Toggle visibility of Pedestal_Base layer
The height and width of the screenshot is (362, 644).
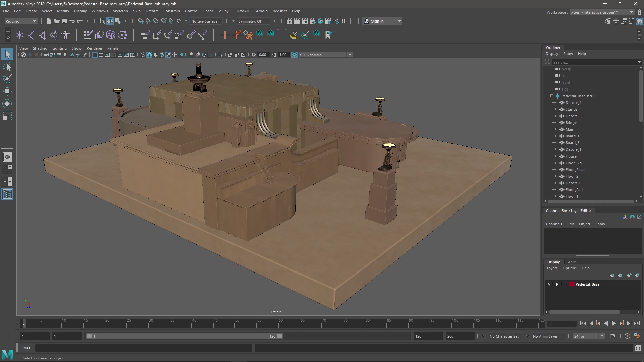(x=548, y=284)
